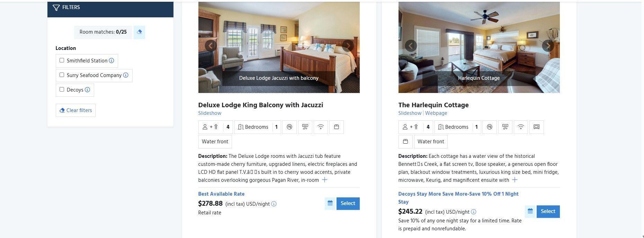The width and height of the screenshot is (644, 238).
Task: Click the mini fridge icon on Harlequin Cottage
Action: (405, 142)
